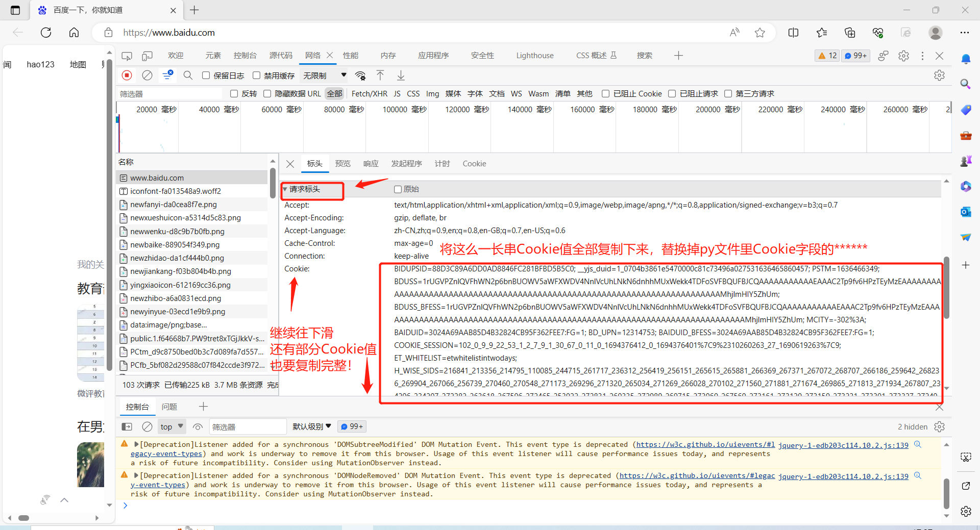Open network panel settings gear
The width and height of the screenshot is (980, 530).
coord(939,75)
